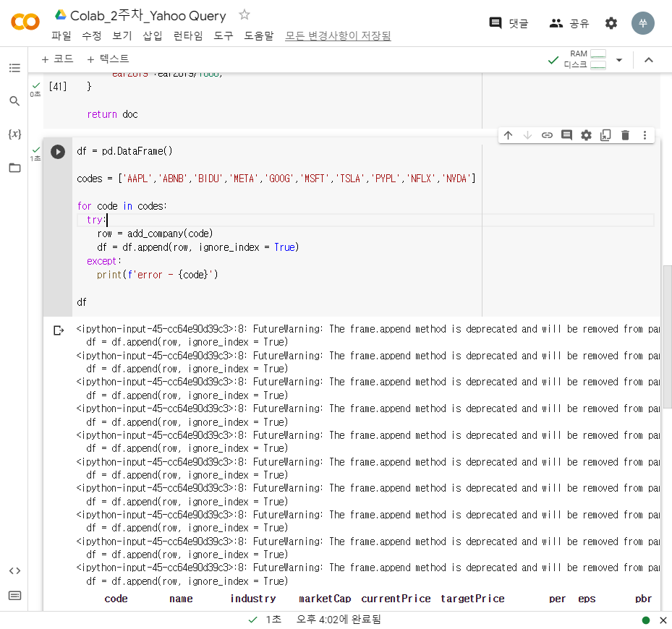Image resolution: width=672 pixels, height=629 pixels.
Task: Click the user account avatar
Action: [642, 23]
